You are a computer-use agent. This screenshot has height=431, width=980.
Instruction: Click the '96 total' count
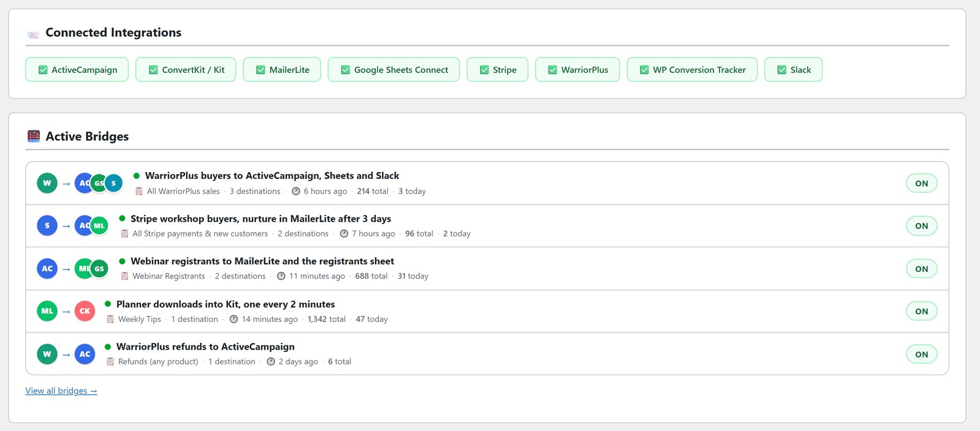[419, 233]
